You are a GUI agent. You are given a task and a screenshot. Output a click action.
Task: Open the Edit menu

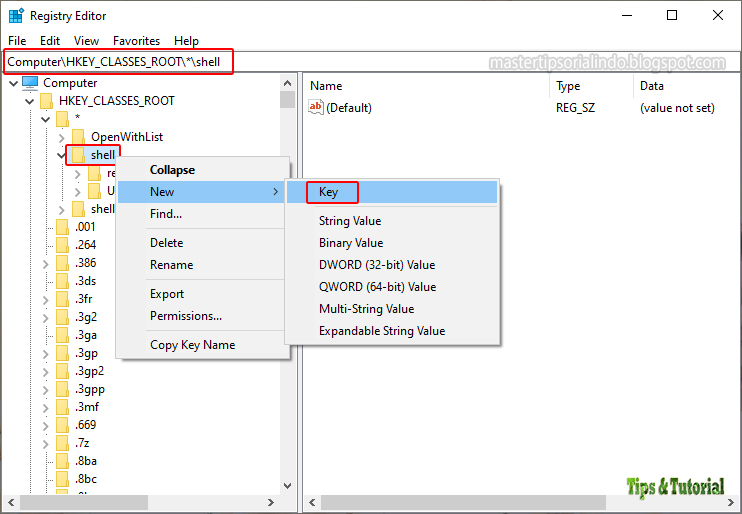tap(50, 41)
